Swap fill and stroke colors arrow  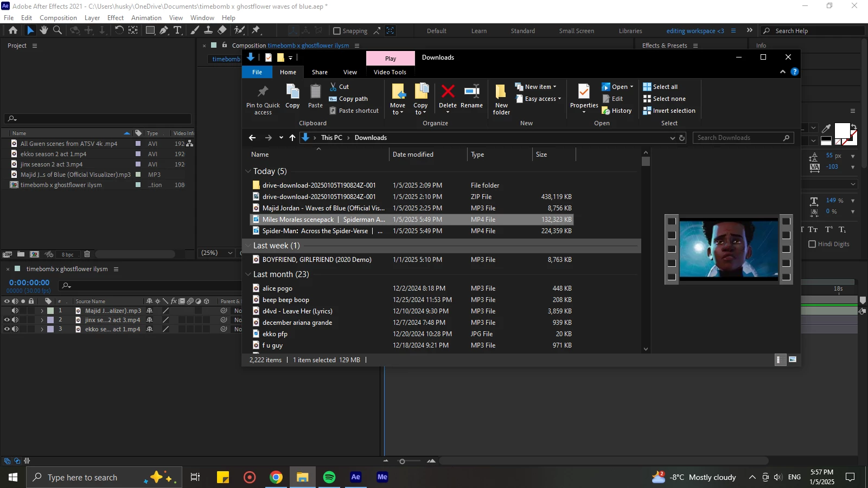coord(853,127)
